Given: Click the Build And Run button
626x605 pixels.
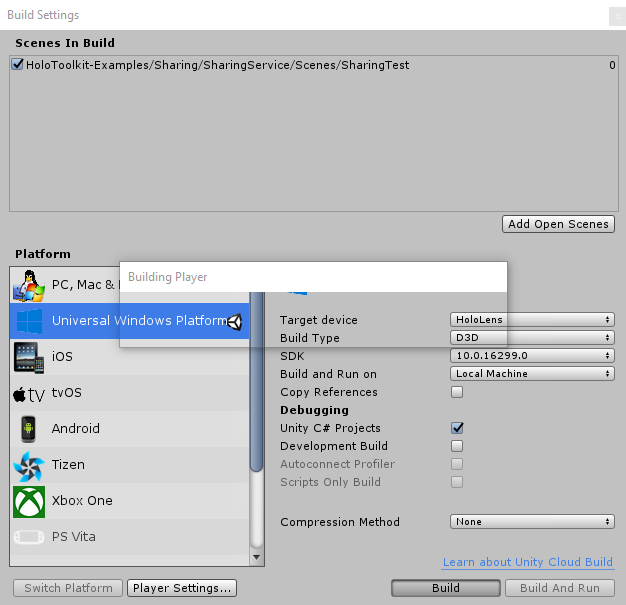Looking at the screenshot, I should coord(560,588).
